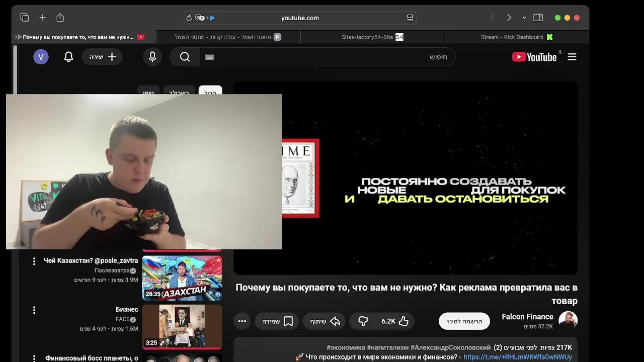Start voice search with microphone icon
Screen dimensions: 644x362
tap(152, 57)
